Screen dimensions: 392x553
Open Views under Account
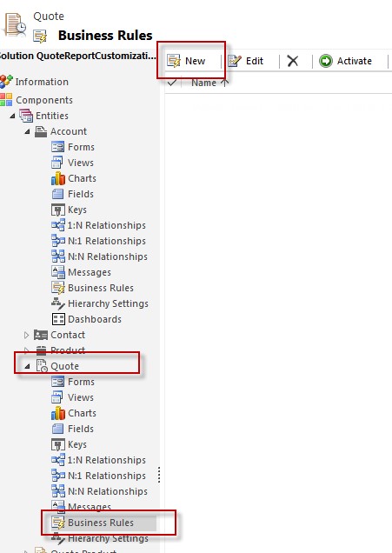(x=73, y=163)
